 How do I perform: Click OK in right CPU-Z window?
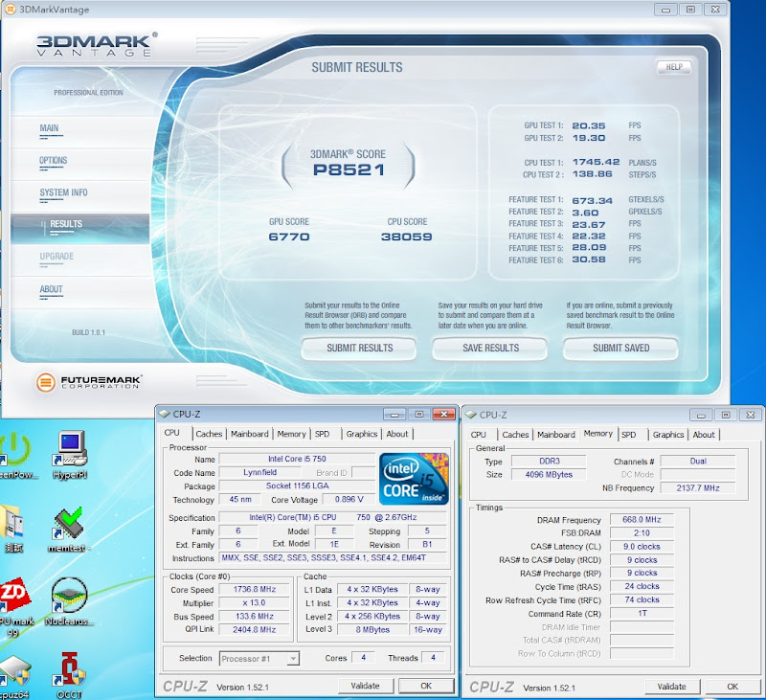click(x=732, y=687)
